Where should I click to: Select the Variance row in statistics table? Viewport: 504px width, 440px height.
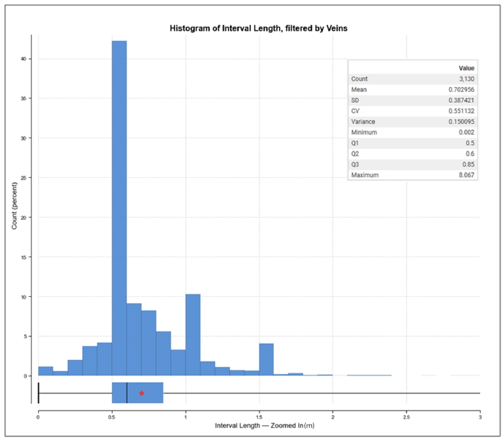point(413,122)
